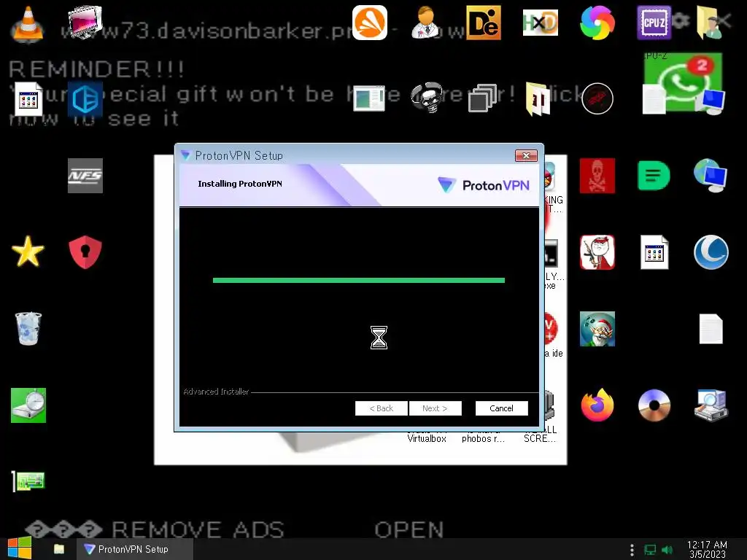Open the blue hexagon app icon
Viewport: 747px width, 560px height.
[x=85, y=99]
